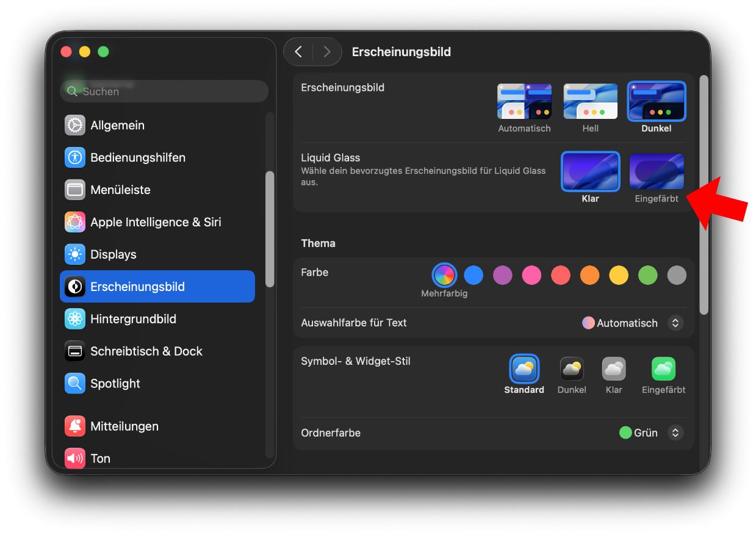
Task: Click the Bedienungshilfen accessibility icon
Action: 75,157
